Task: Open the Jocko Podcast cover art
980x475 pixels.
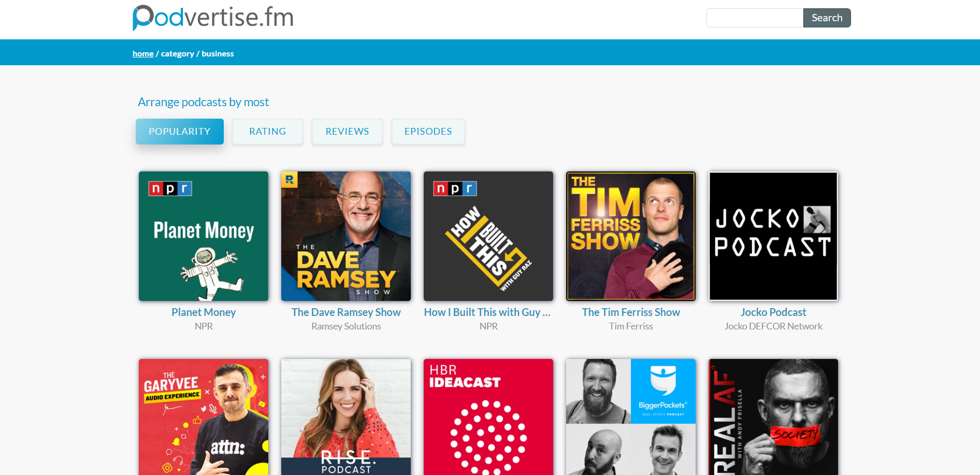Action: (x=773, y=236)
